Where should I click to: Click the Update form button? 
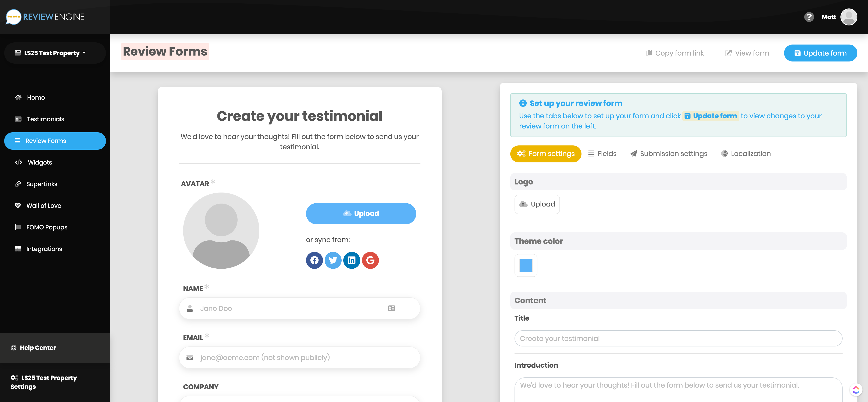820,53
